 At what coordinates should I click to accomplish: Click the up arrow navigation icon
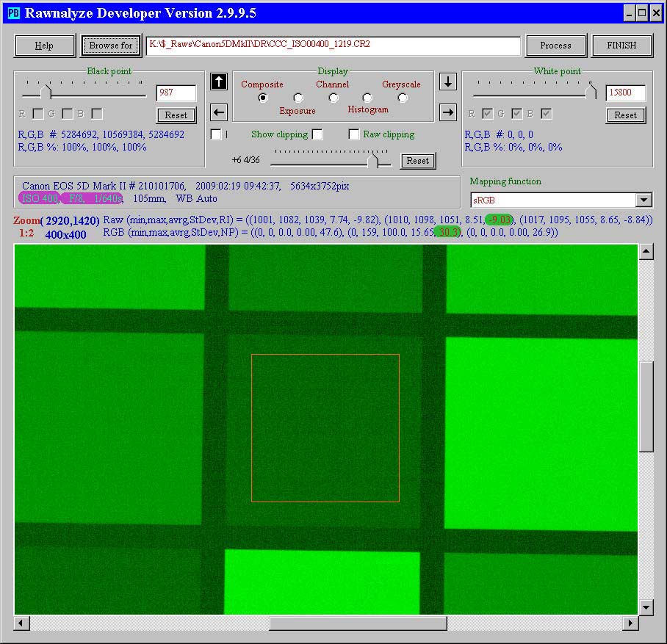click(x=218, y=82)
